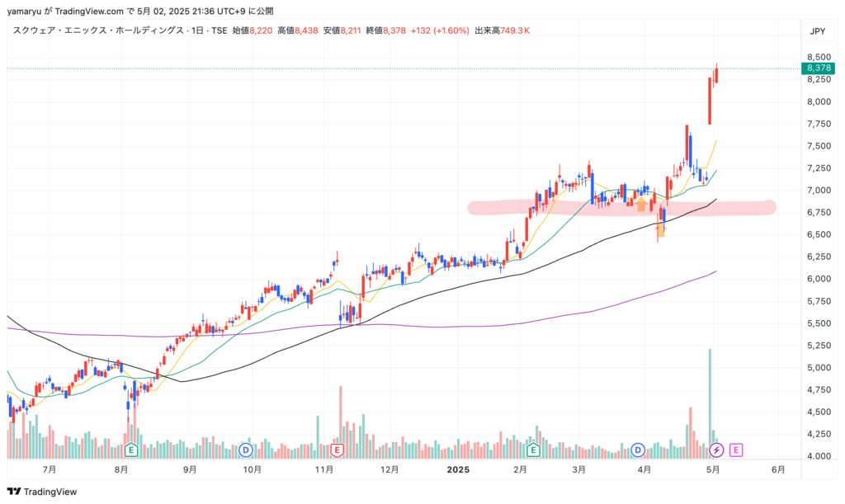Click the 7,500 price axis label
This screenshot has width=845, height=504.
819,146
